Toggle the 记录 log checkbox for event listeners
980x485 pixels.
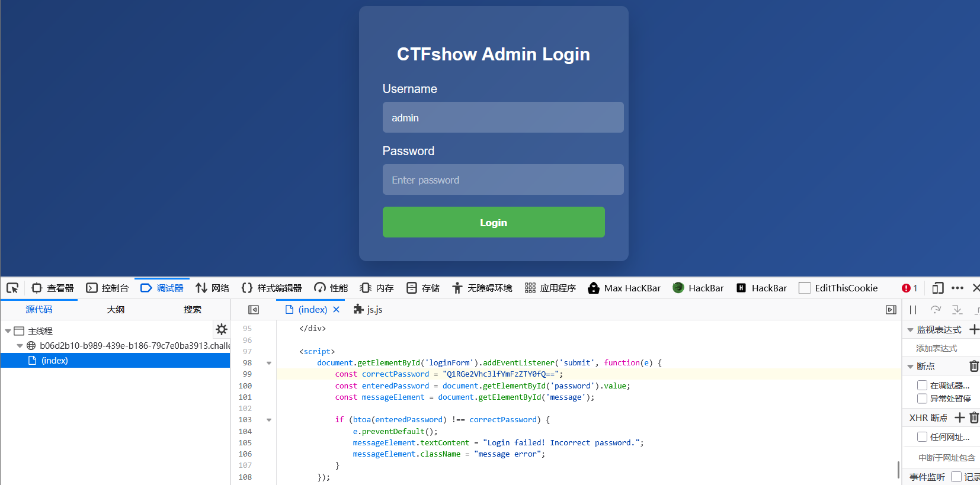[x=956, y=477]
